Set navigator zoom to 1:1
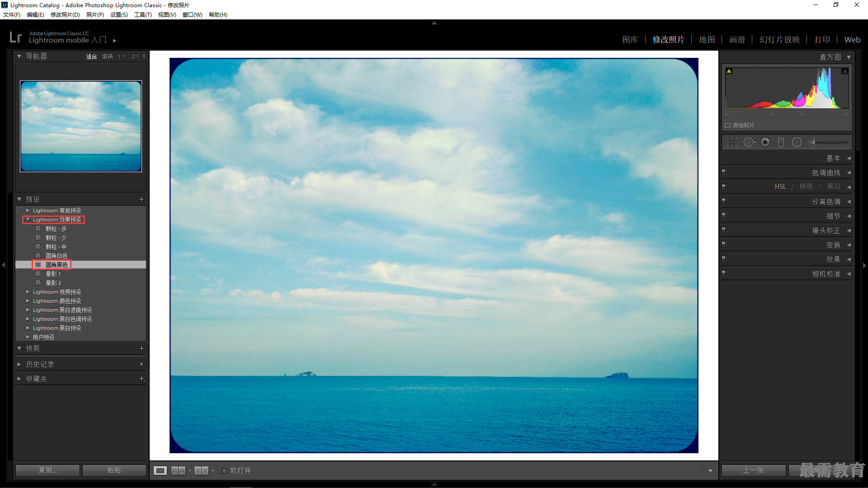868x488 pixels. (121, 56)
